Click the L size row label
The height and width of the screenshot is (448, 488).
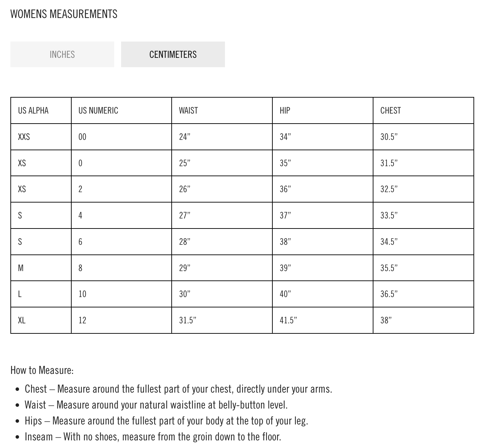[20, 294]
